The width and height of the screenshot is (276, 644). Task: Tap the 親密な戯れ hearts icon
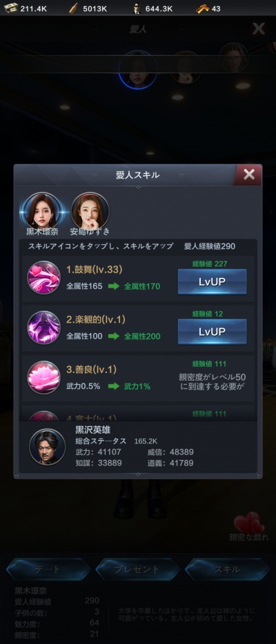[x=249, y=523]
